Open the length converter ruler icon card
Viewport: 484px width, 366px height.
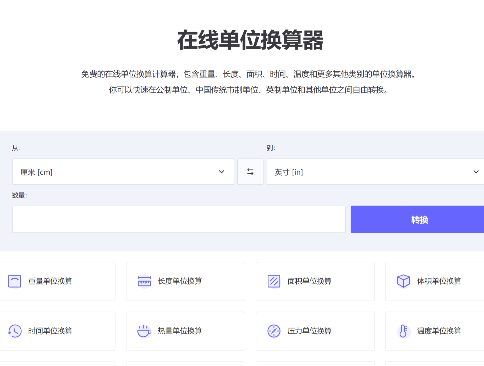point(186,281)
